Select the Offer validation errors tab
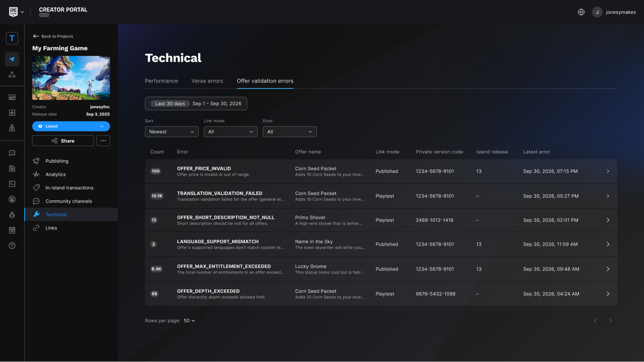The height and width of the screenshot is (362, 644). coord(265,81)
